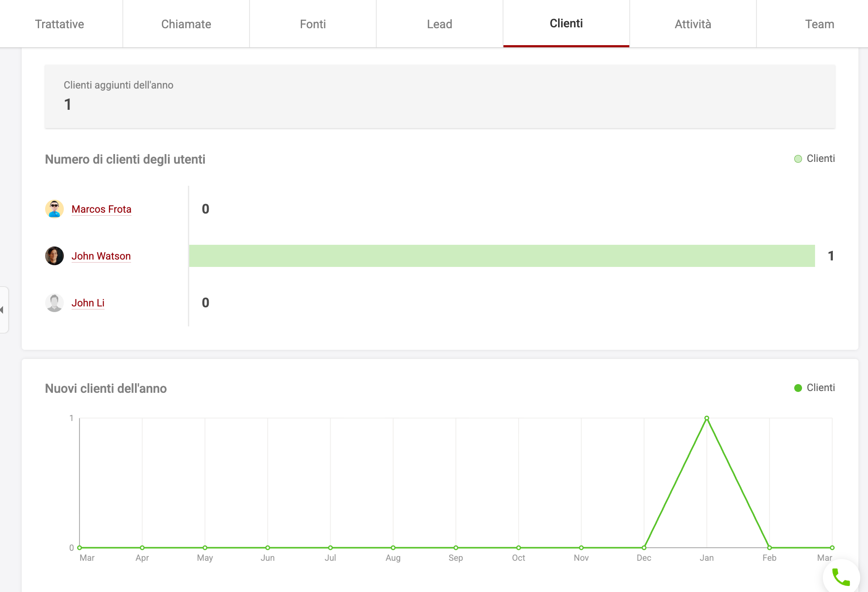
Task: Click Marcos Frota's avatar picture
Action: click(54, 209)
